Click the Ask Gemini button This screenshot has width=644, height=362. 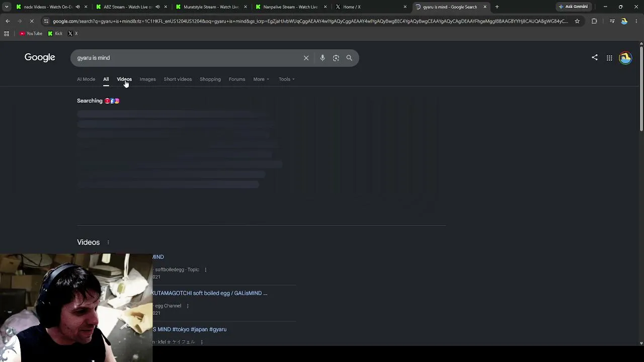click(x=574, y=7)
